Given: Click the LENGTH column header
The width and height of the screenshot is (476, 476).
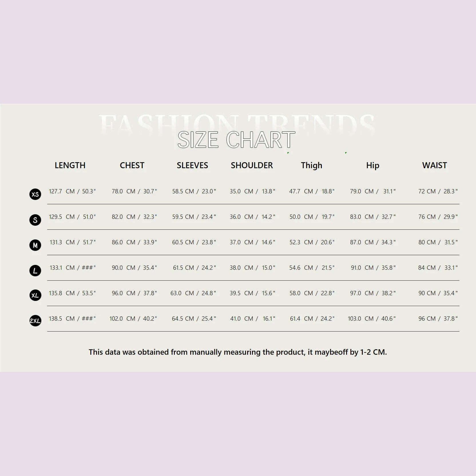Looking at the screenshot, I should (70, 165).
